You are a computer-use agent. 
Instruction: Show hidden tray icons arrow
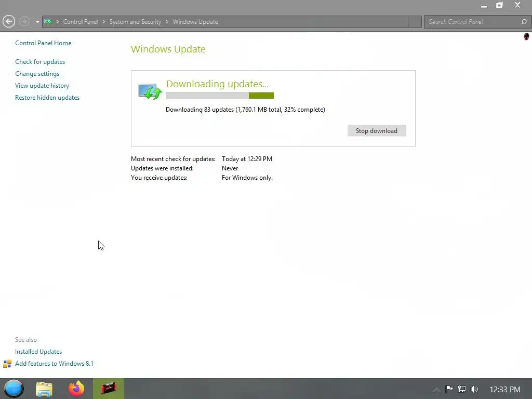436,390
